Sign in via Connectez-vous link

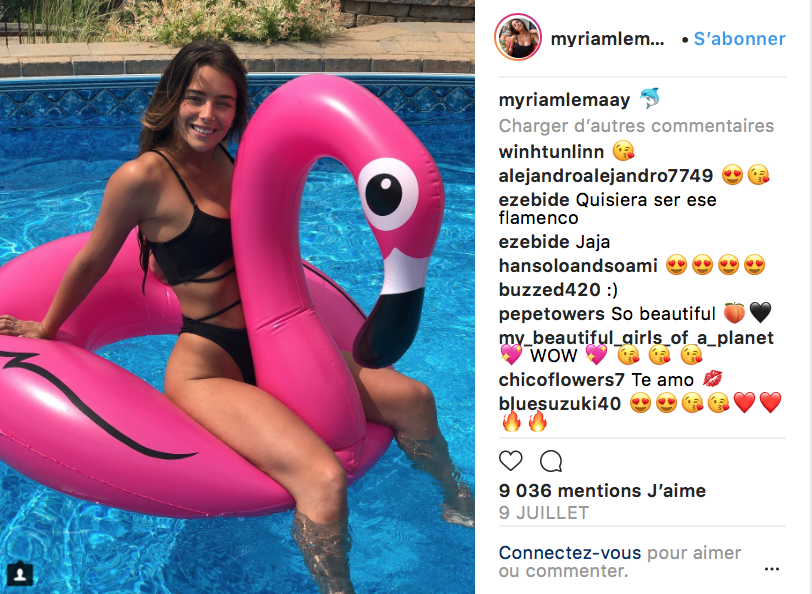click(x=570, y=553)
